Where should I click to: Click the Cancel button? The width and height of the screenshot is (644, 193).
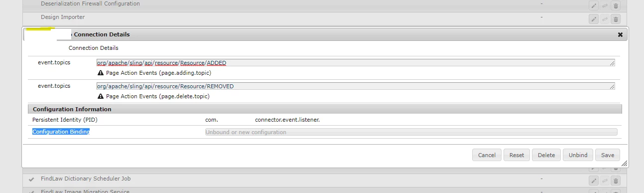[487, 155]
